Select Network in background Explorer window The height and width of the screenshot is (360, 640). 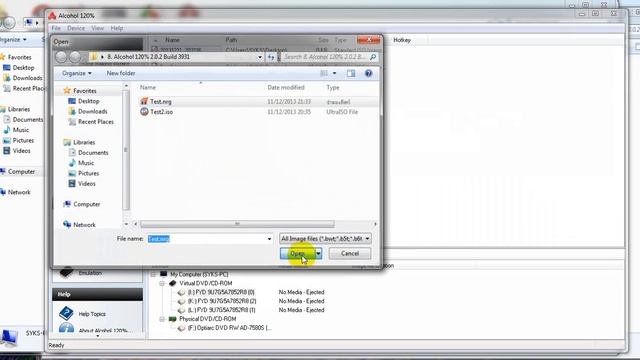[x=19, y=192]
